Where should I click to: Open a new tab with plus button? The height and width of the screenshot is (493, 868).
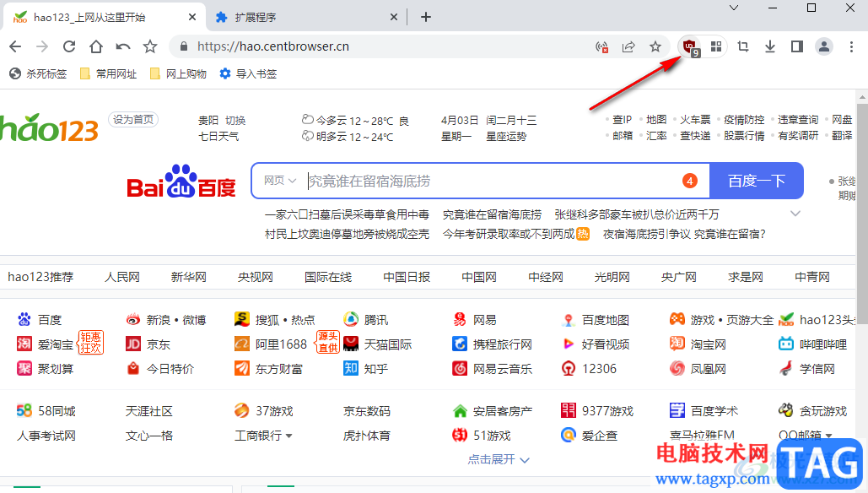pos(426,17)
